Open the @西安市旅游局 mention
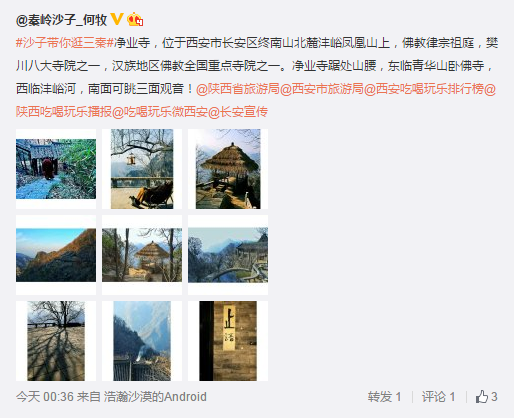This screenshot has height=419, width=514. coord(322,89)
